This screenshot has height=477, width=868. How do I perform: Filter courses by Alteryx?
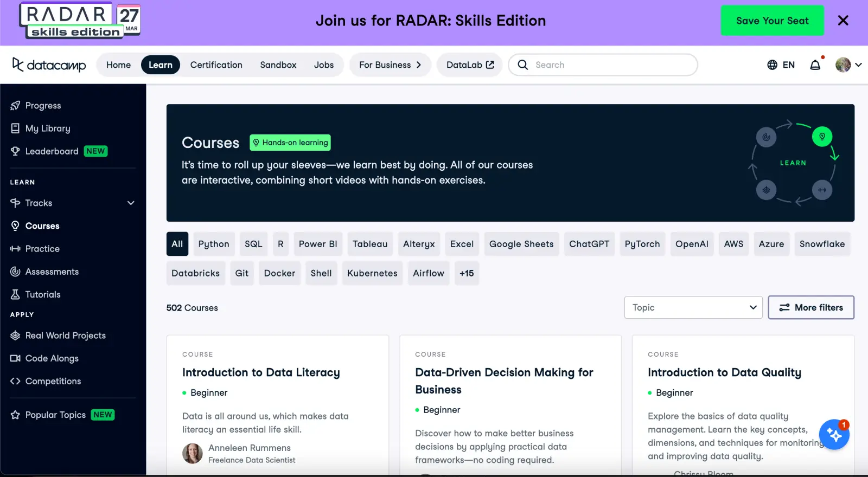pyautogui.click(x=419, y=244)
